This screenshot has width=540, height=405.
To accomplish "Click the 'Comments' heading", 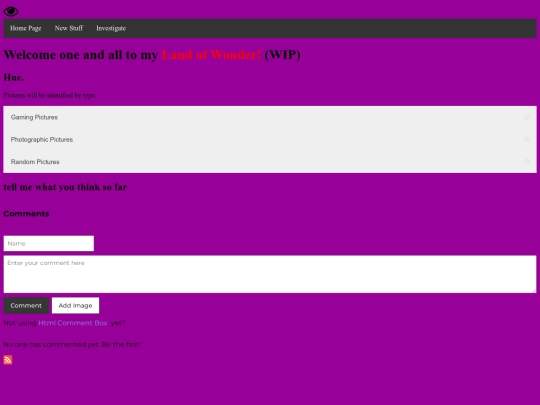I will pos(26,214).
